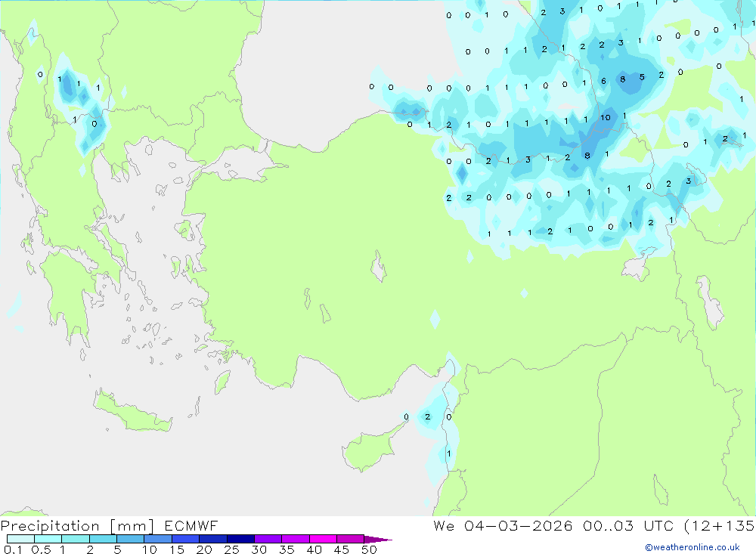Click the "ECMWF" model name label
The width and height of the screenshot is (756, 554).
tap(191, 525)
